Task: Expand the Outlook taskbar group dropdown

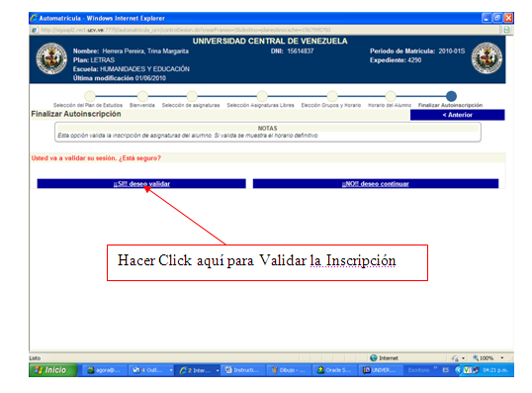Action: coord(171,370)
